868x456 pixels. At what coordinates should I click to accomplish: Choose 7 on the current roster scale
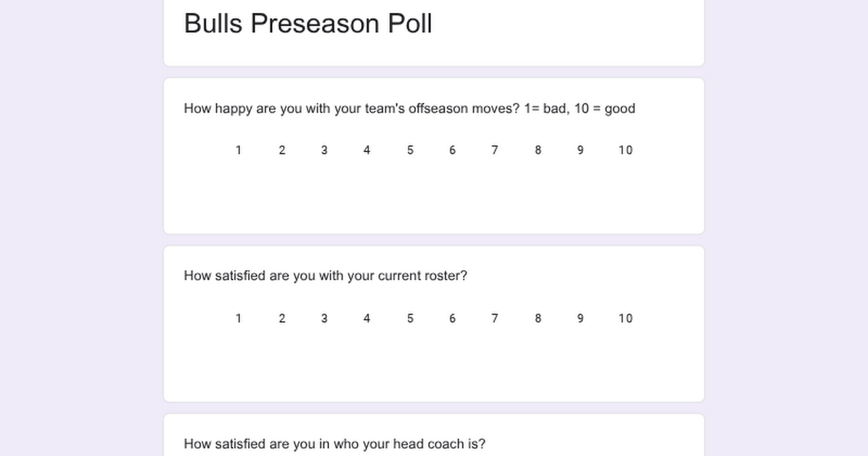point(495,318)
